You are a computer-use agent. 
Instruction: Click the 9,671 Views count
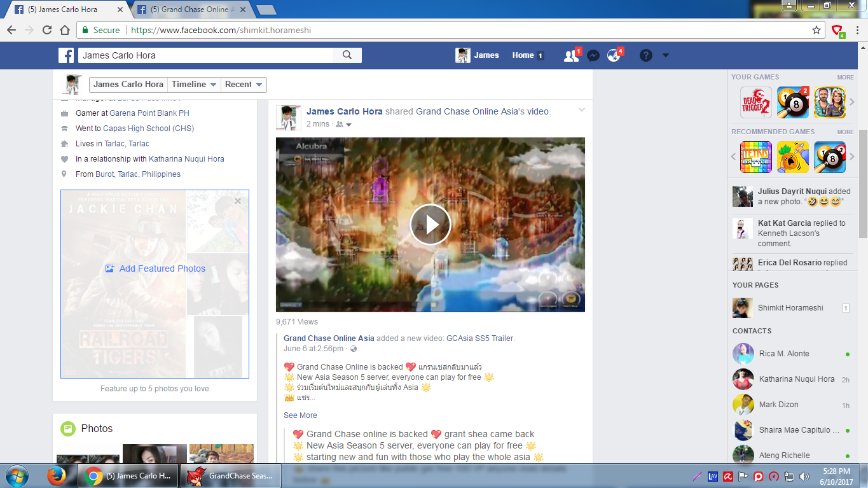tap(297, 322)
